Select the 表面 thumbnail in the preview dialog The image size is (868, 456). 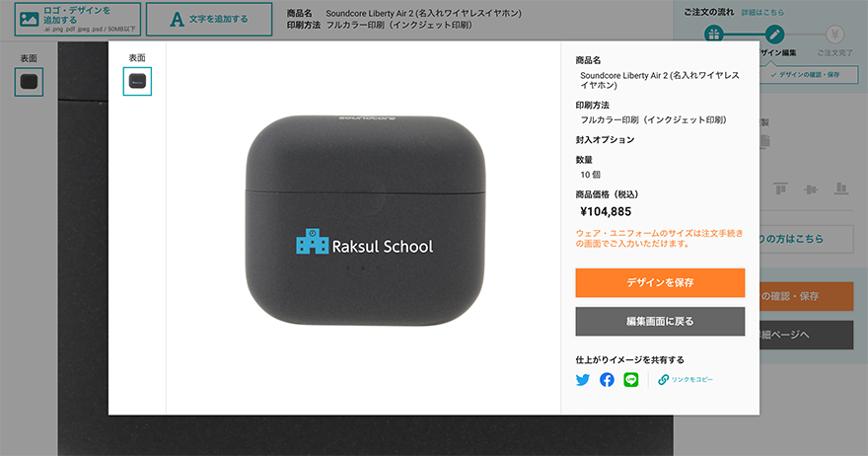(137, 82)
